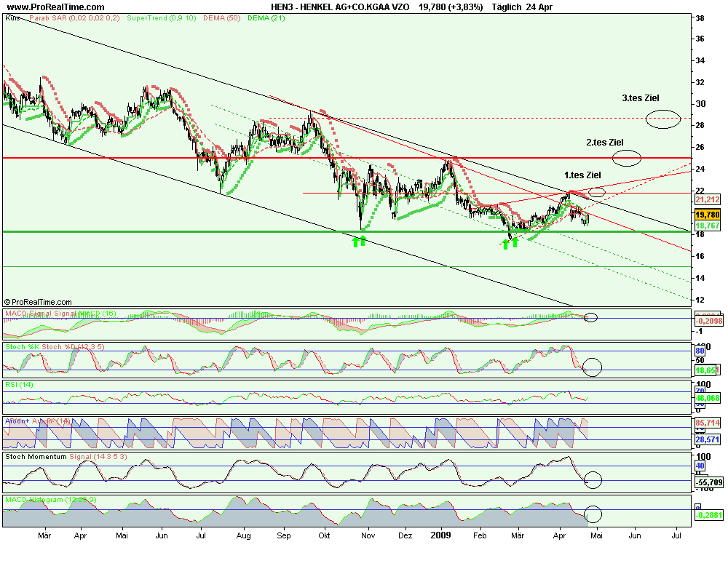
Task: Click the 19,780 (+3,83%) price quote in the header
Action: tap(451, 7)
